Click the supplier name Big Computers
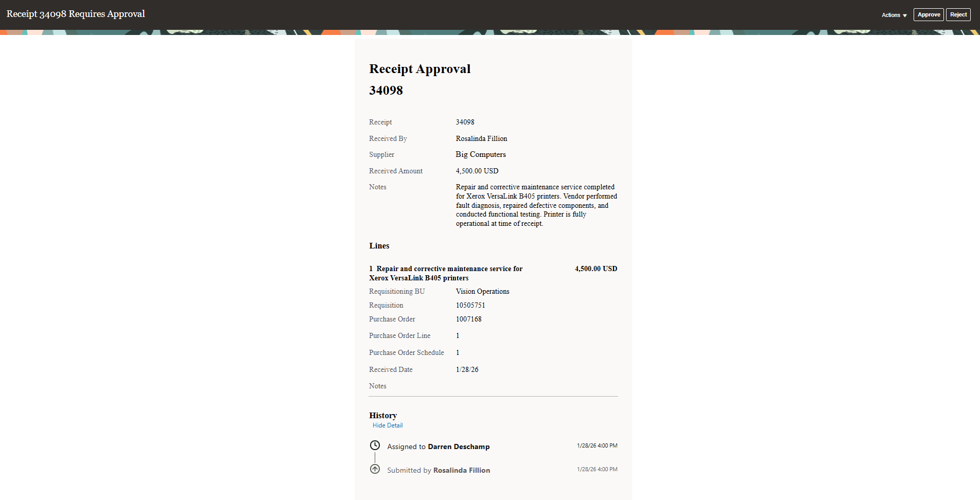The image size is (980, 500). [480, 154]
